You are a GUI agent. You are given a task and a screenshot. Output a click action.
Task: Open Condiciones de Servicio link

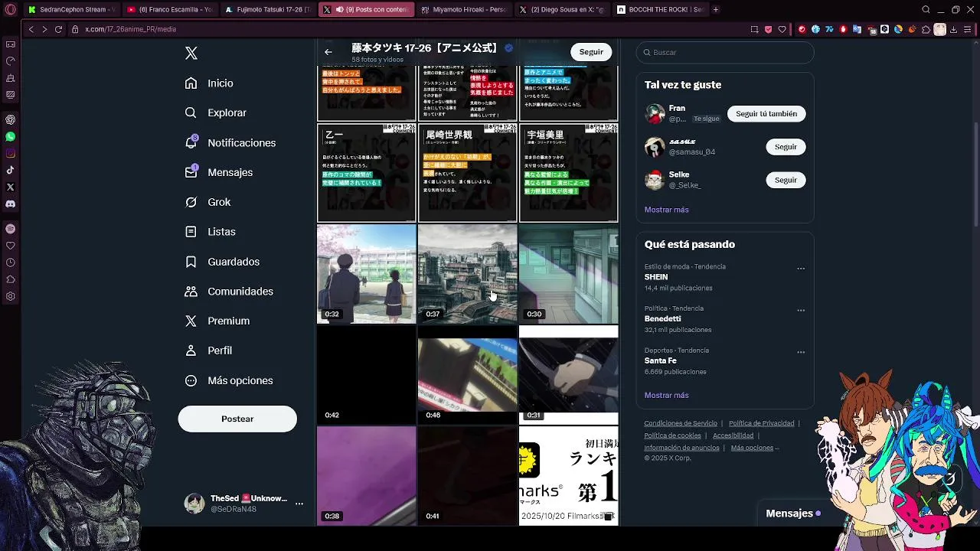681,423
